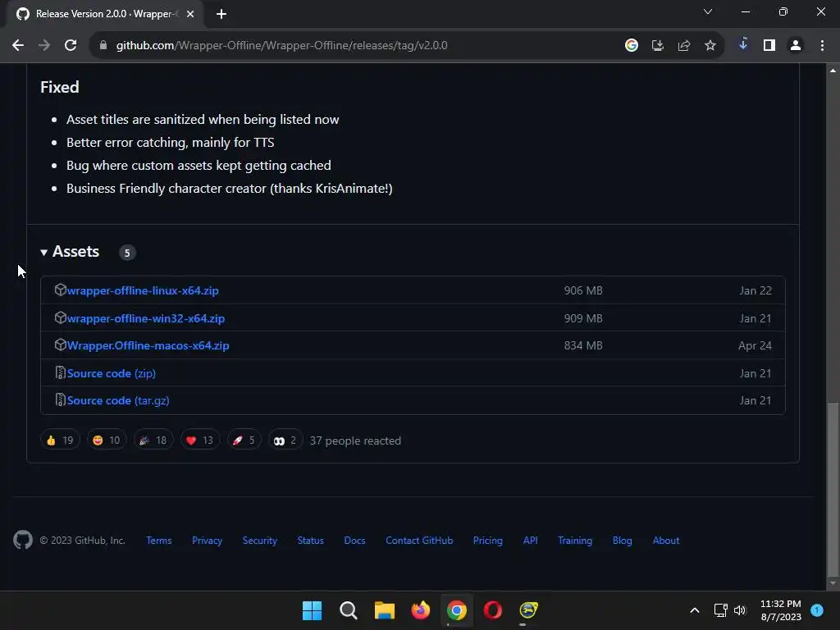The width and height of the screenshot is (840, 630).
Task: Reload the page with refresh icon
Action: pyautogui.click(x=71, y=46)
